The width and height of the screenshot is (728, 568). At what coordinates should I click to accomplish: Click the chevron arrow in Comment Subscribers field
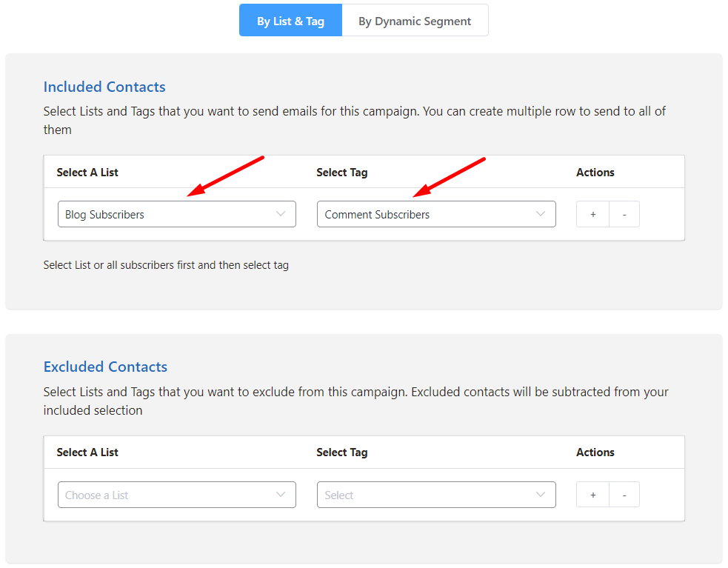[541, 213]
